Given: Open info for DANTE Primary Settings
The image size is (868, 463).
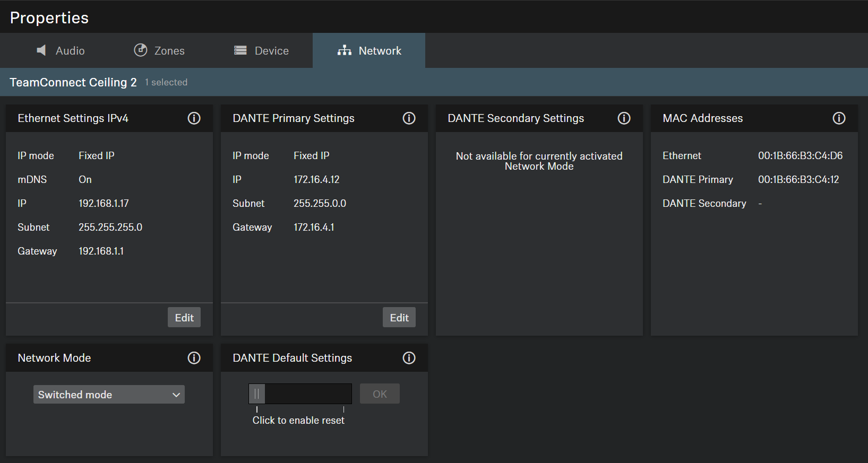Looking at the screenshot, I should click(409, 118).
